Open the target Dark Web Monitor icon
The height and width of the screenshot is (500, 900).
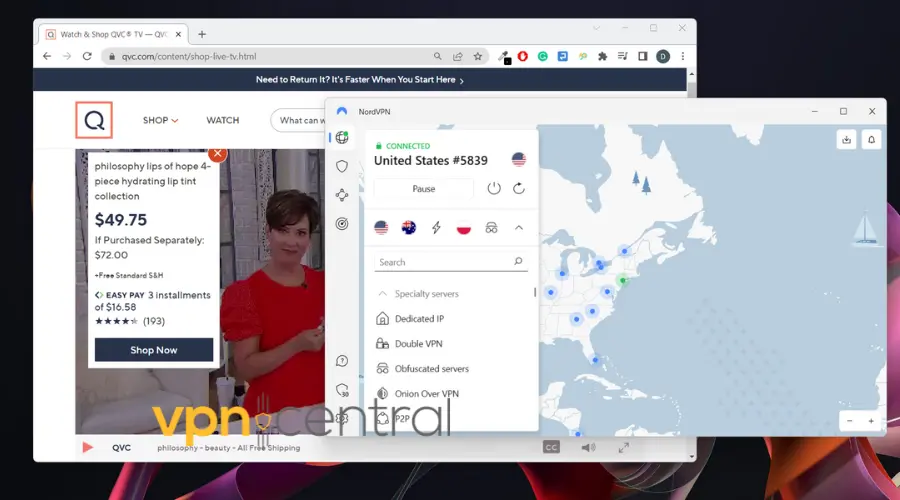click(x=342, y=224)
